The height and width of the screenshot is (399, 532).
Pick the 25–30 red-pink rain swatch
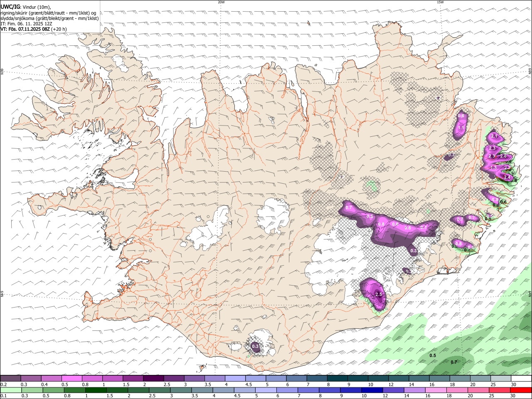point(499,390)
